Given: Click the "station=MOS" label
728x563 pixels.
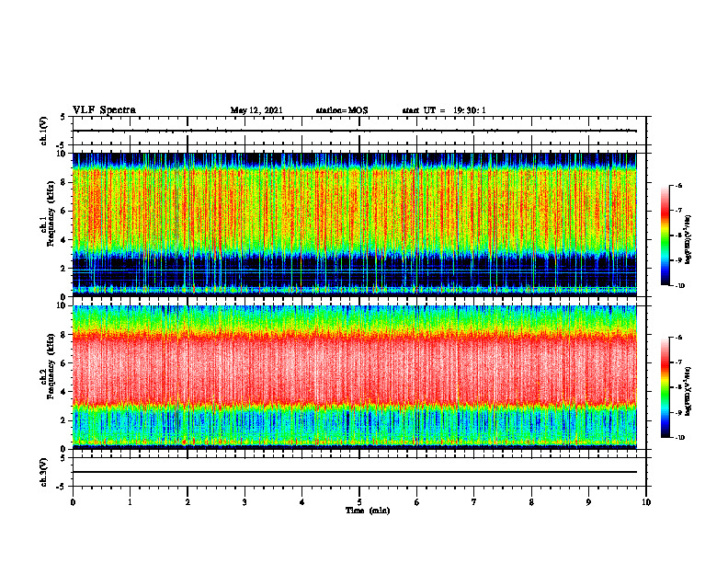Looking at the screenshot, I should click(x=342, y=110).
